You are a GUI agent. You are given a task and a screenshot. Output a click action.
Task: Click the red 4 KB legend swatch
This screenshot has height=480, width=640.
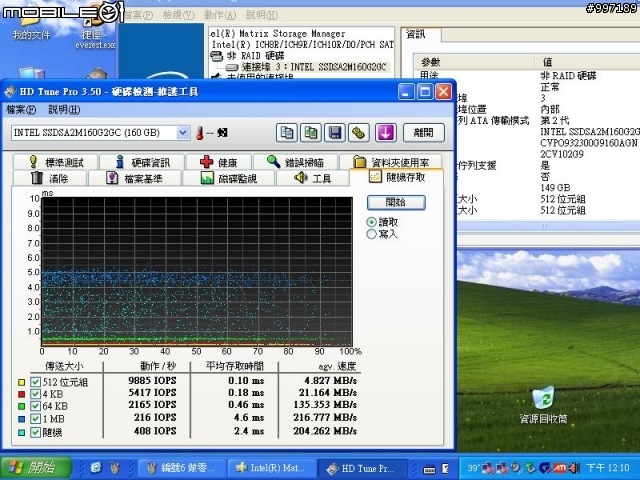(21, 394)
